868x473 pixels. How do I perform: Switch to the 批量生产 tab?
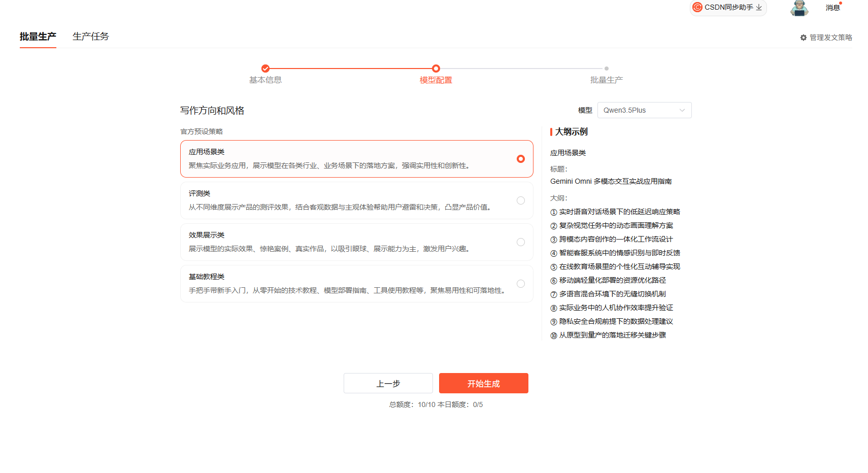click(x=38, y=37)
